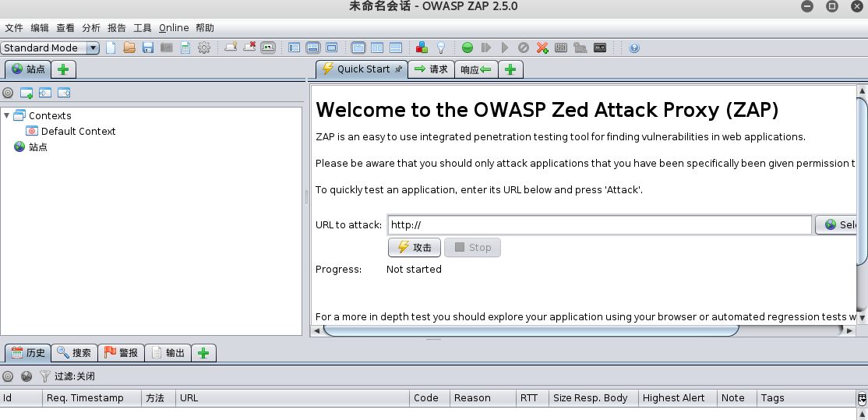Click the light bulb icon

[x=441, y=48]
